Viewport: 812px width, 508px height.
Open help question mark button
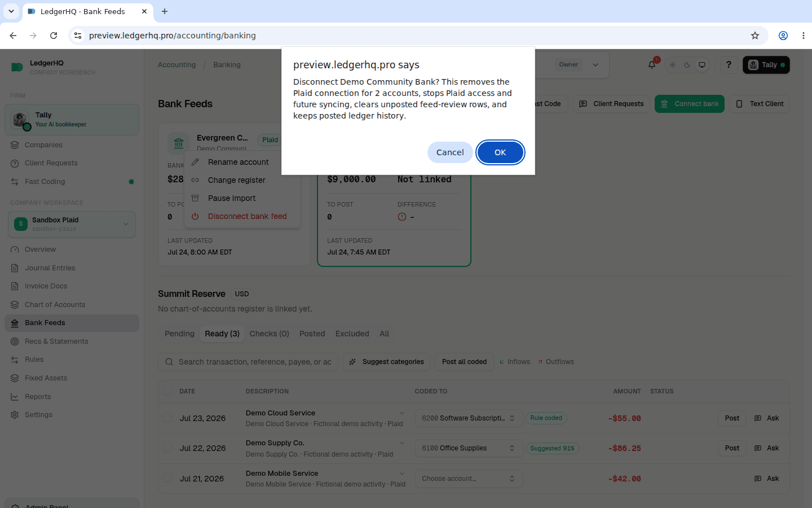[729, 65]
